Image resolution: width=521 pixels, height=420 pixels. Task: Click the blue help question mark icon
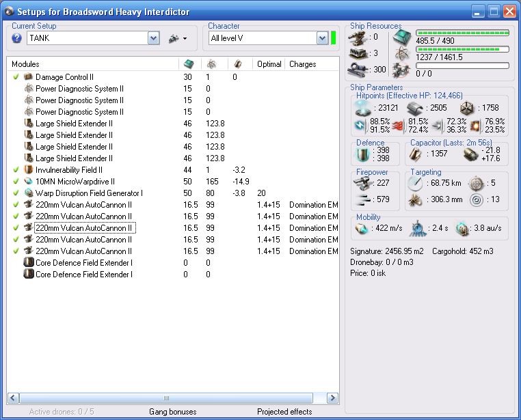click(x=16, y=38)
